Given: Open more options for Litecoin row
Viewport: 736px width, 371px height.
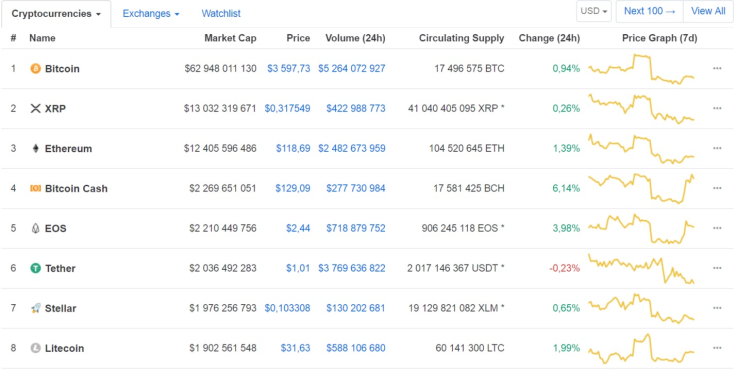Looking at the screenshot, I should (x=717, y=348).
